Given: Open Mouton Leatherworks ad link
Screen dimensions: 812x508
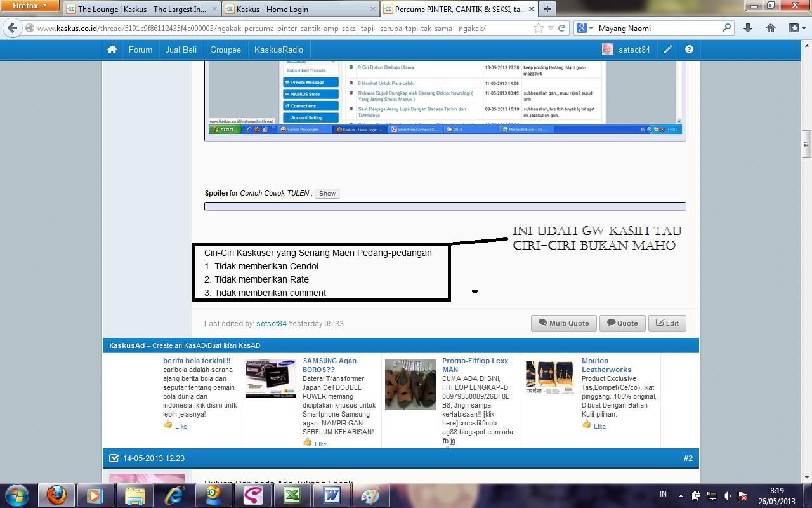Looking at the screenshot, I should [x=606, y=365].
